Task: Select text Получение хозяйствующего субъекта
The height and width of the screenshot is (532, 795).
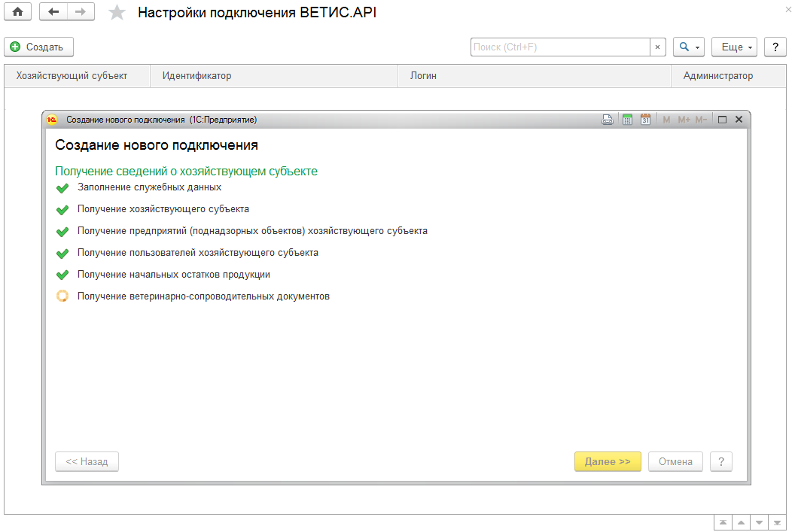Action: pos(163,209)
